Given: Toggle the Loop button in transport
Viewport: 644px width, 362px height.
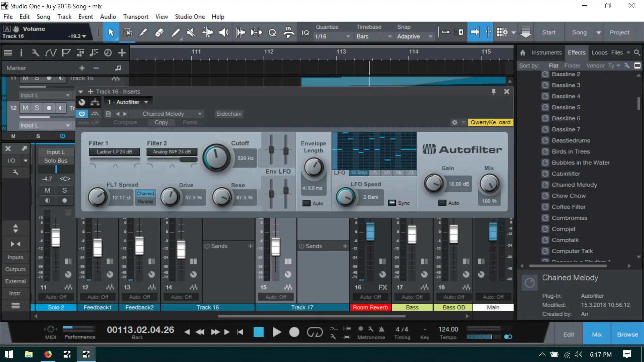Looking at the screenshot, I should (314, 332).
